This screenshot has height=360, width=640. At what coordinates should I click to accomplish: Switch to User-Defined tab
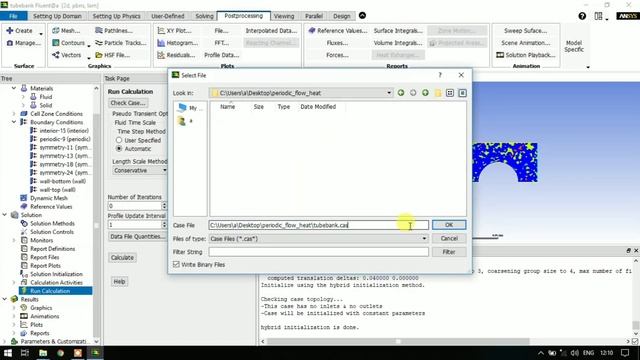click(x=168, y=16)
